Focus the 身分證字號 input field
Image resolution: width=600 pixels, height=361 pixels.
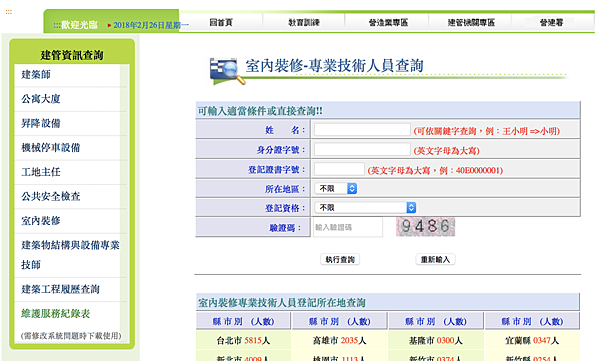pyautogui.click(x=362, y=149)
